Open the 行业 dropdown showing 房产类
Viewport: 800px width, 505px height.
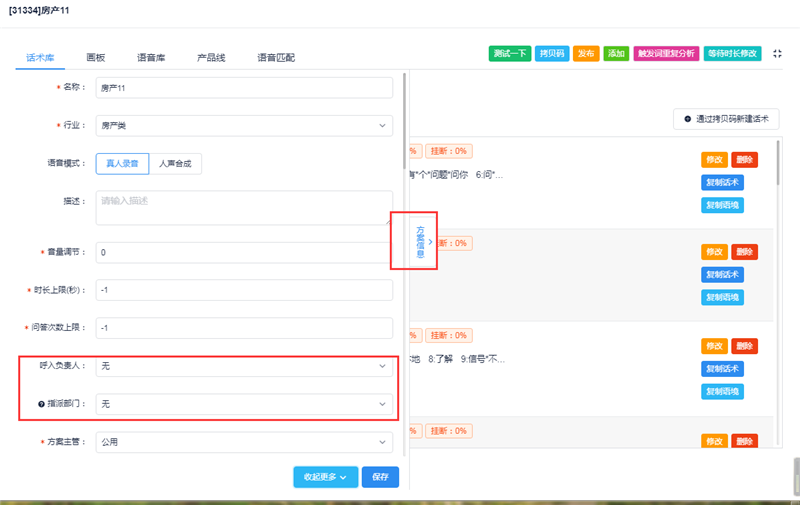coord(243,125)
